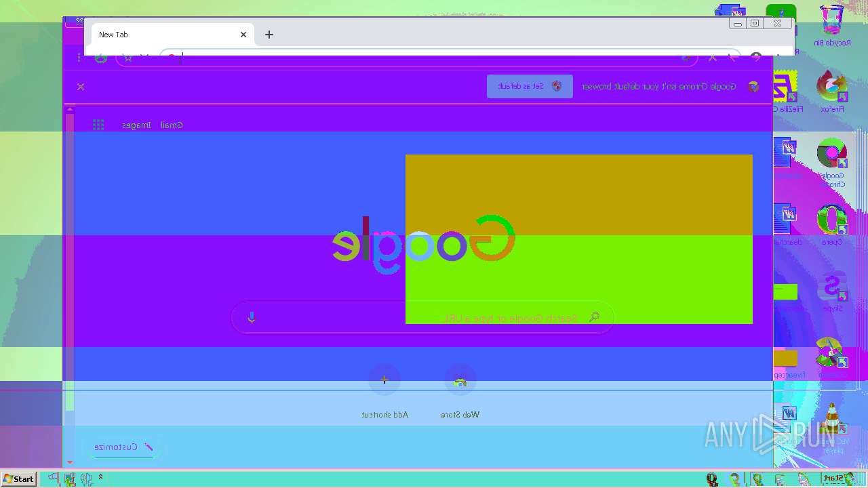Open the Opera desktop icon
The width and height of the screenshot is (868, 488).
pos(832,225)
